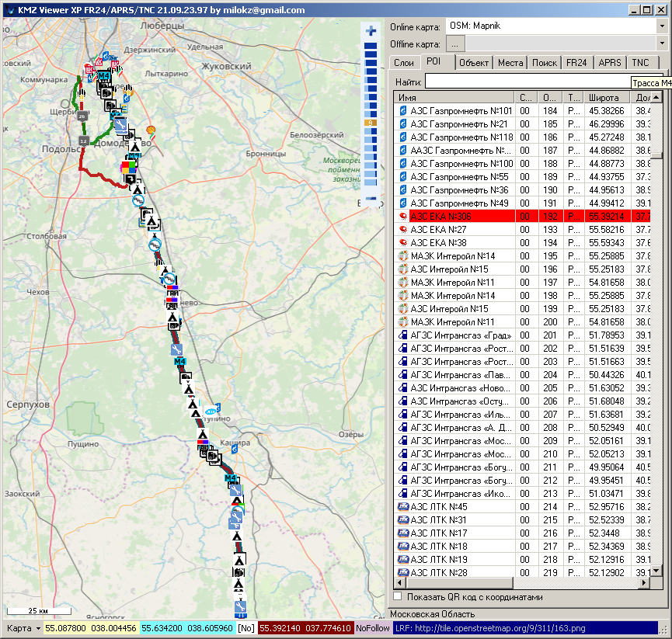This screenshot has height=639, width=672.
Task: Click the icon of МАЗК Интеройл №14 row 195
Action: click(402, 256)
